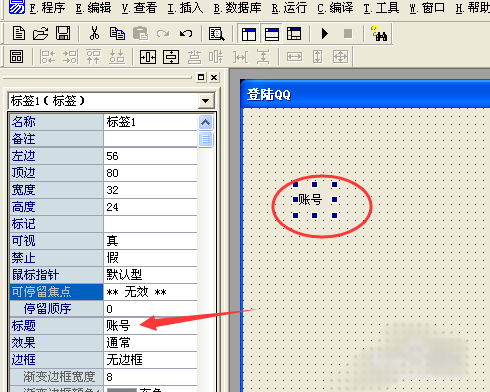
Task: Cut selection with the scissors icon
Action: [x=94, y=34]
